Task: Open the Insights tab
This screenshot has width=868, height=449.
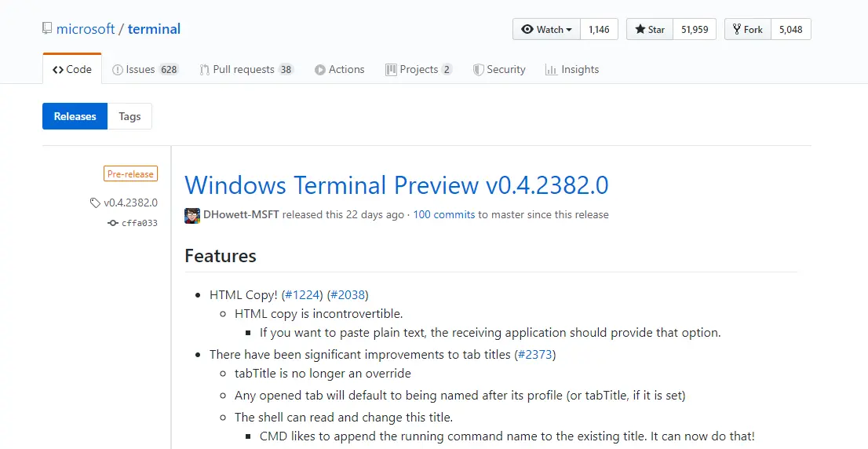Action: pos(572,69)
